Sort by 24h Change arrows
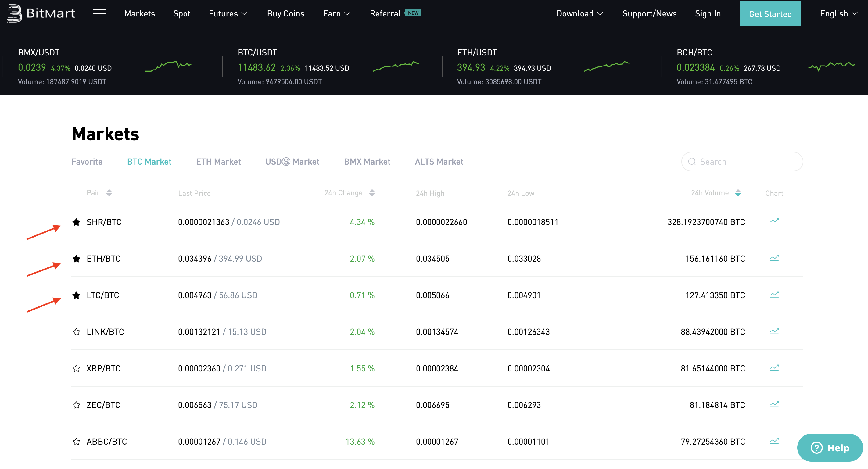The width and height of the screenshot is (868, 469). click(x=372, y=193)
